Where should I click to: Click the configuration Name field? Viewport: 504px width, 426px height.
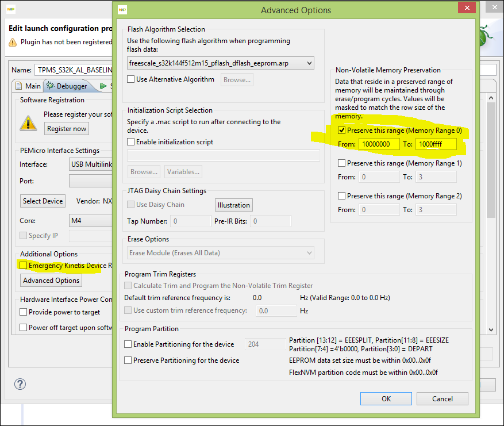coord(74,70)
